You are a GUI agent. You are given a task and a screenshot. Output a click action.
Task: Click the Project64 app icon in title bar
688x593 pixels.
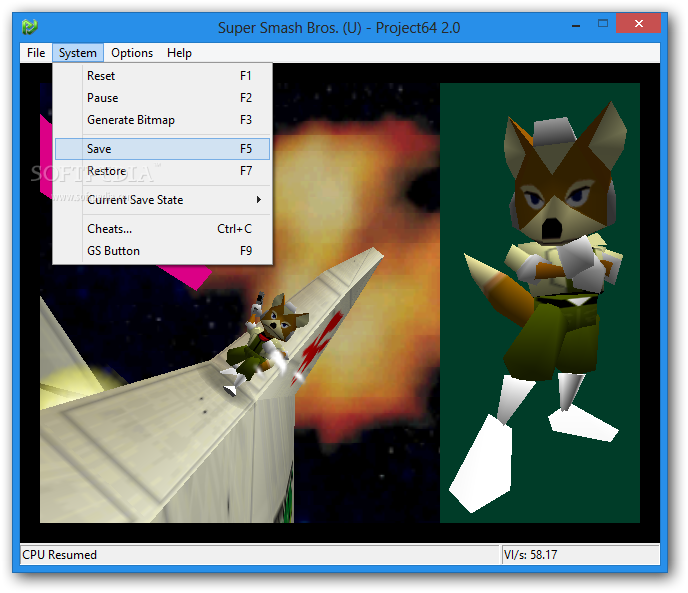click(x=29, y=27)
